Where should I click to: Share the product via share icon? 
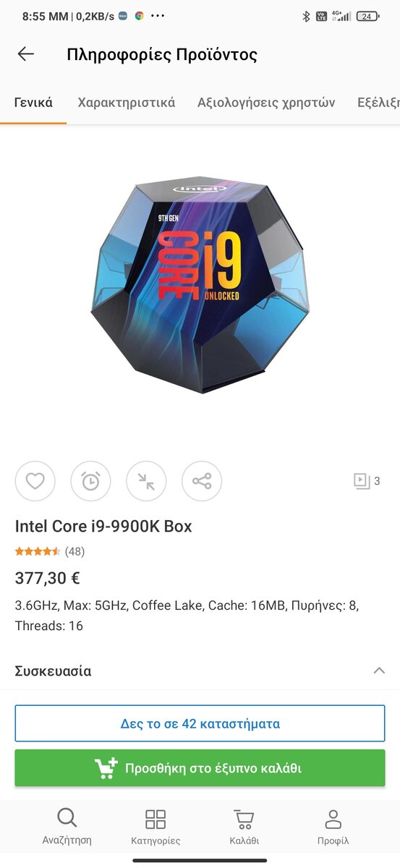tap(202, 481)
